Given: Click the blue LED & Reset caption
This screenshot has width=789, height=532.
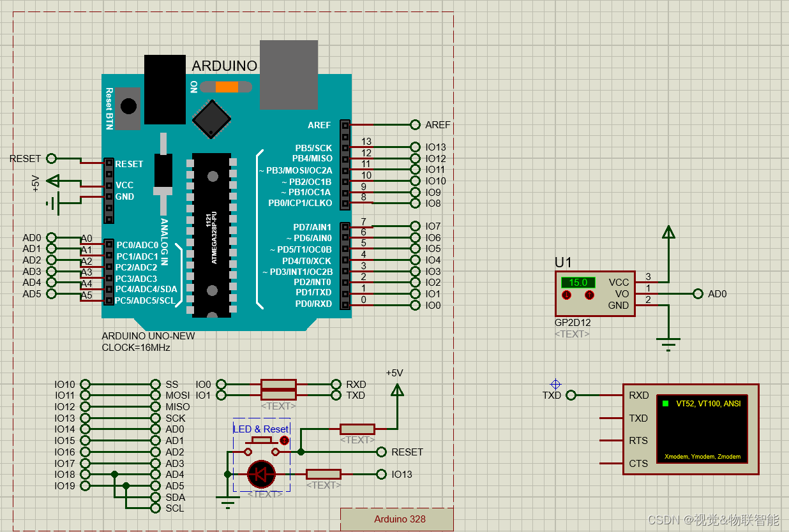Looking at the screenshot, I should (261, 429).
